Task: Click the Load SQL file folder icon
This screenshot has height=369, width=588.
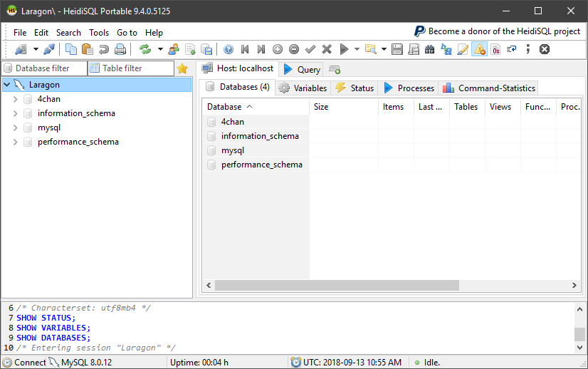Action: (370, 49)
